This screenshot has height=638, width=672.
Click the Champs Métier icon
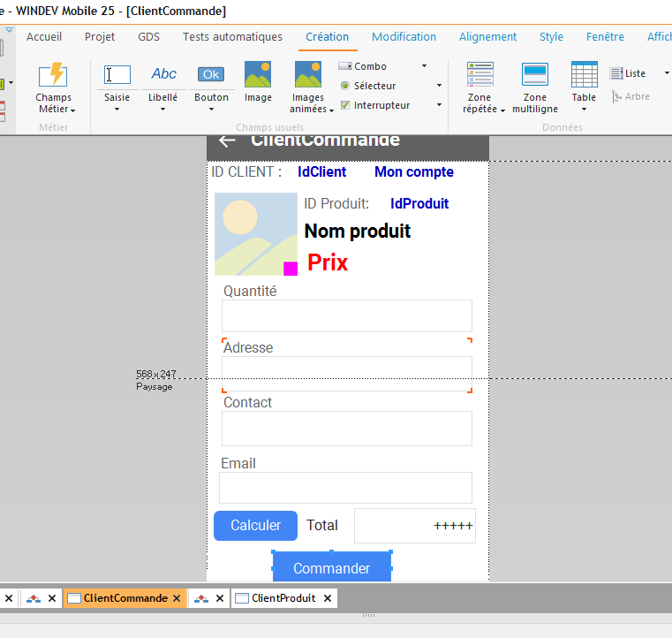[x=54, y=75]
